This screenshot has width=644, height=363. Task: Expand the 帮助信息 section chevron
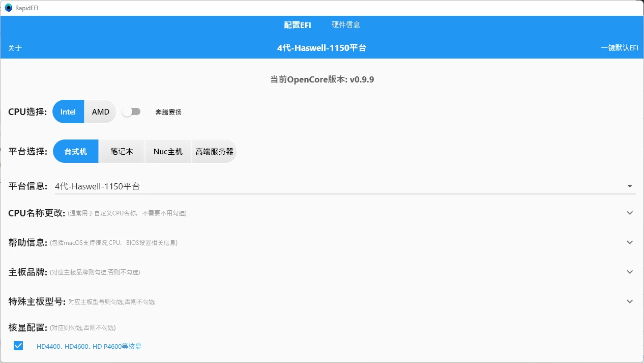630,242
